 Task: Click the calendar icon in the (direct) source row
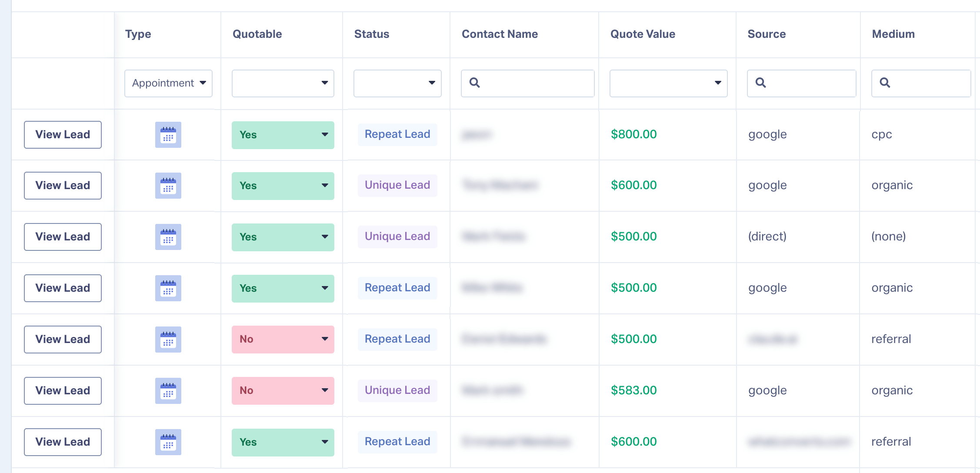(x=168, y=237)
